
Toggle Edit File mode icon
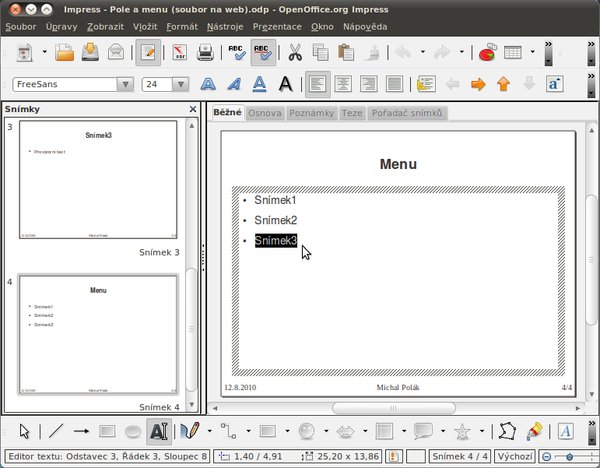[x=148, y=52]
